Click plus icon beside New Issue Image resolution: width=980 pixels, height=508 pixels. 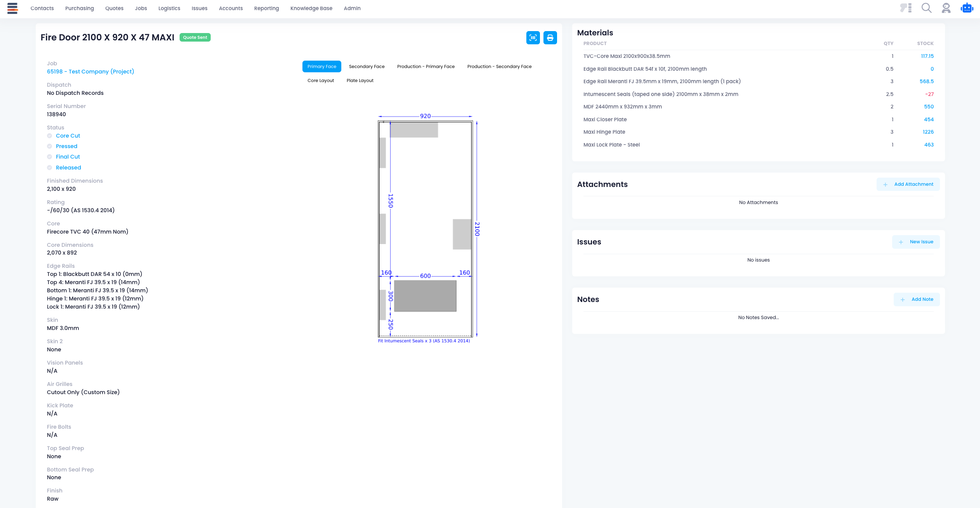click(x=901, y=242)
